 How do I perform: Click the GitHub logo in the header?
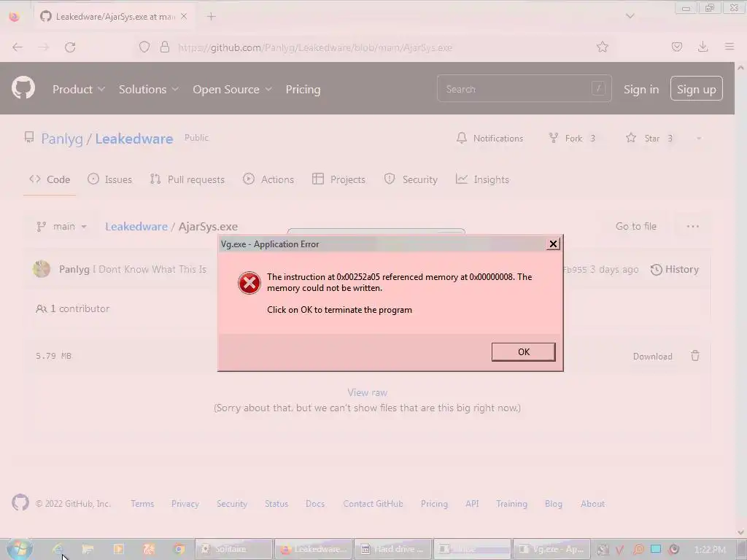tap(23, 88)
